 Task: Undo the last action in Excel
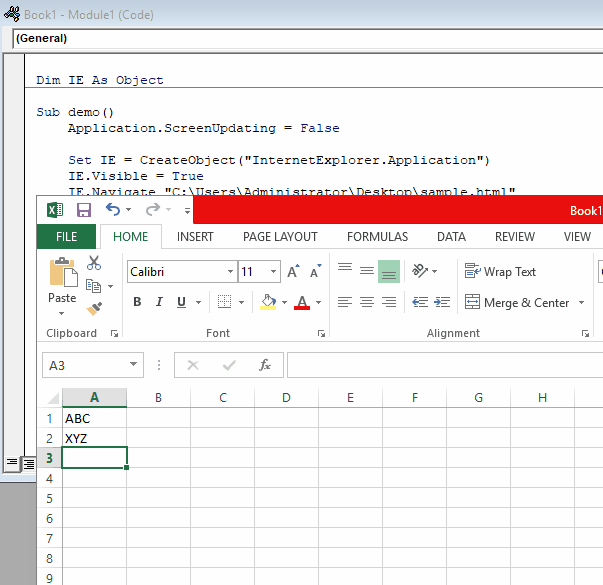pos(113,210)
